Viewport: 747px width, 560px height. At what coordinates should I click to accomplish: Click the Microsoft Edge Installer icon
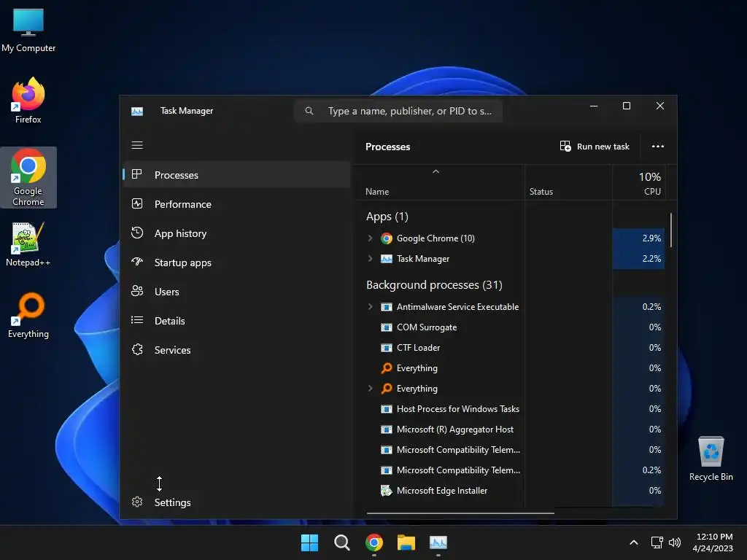[x=387, y=491]
